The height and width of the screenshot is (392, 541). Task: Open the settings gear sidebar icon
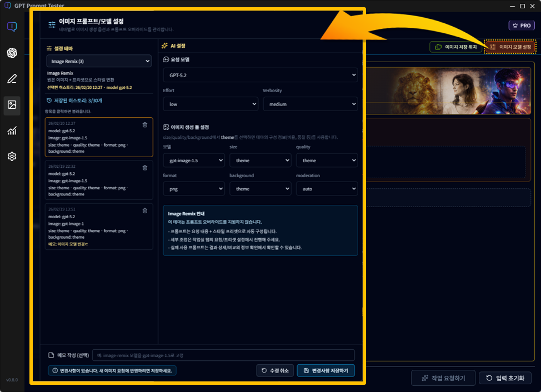coord(12,157)
